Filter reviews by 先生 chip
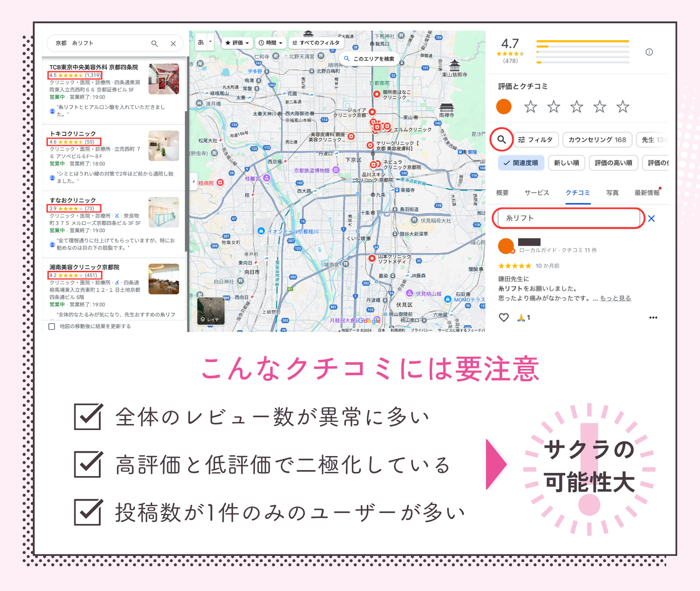The image size is (700, 591). tap(652, 140)
